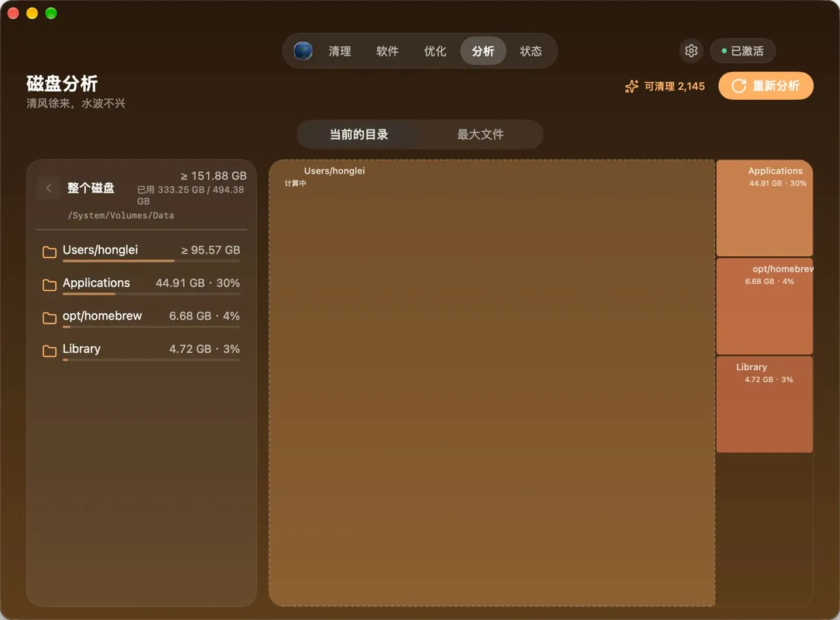
Task: Click the globe app icon in top navigation
Action: click(303, 51)
